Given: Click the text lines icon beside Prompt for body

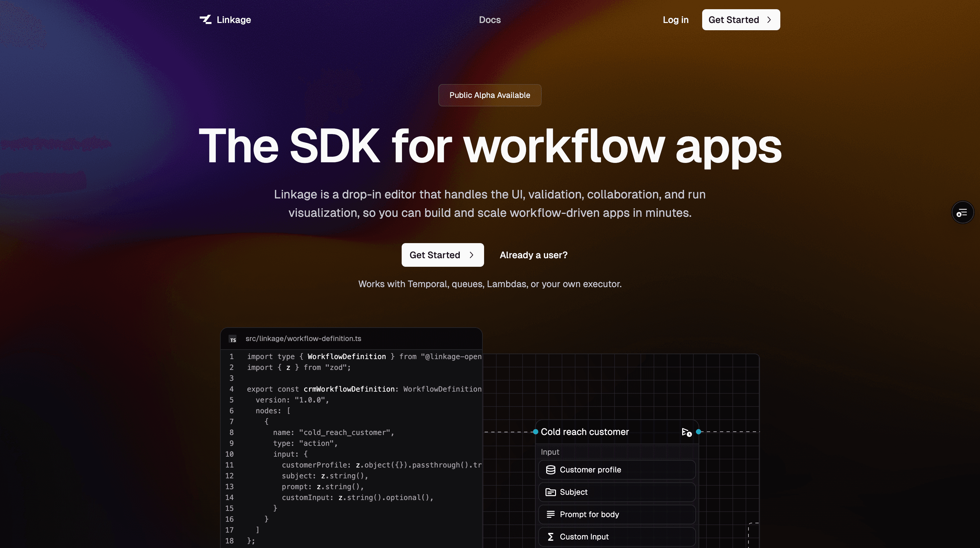Looking at the screenshot, I should (550, 514).
